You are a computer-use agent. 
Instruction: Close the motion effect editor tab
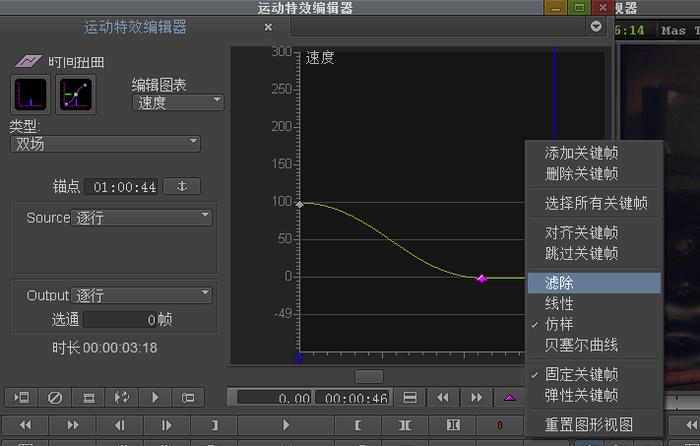[x=268, y=27]
